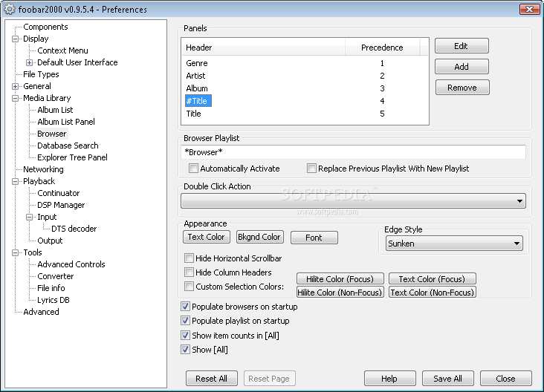Screen dimensions: 544x392
Task: Select Converter in the tree
Action: coord(56,276)
